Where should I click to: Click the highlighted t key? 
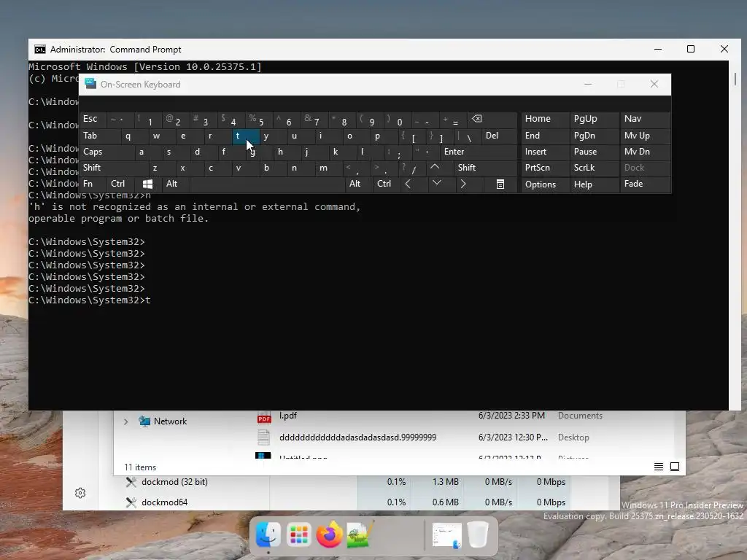pos(246,136)
